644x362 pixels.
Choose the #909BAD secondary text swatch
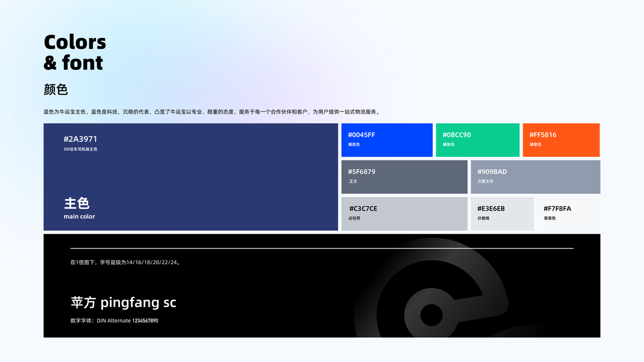pos(535,177)
